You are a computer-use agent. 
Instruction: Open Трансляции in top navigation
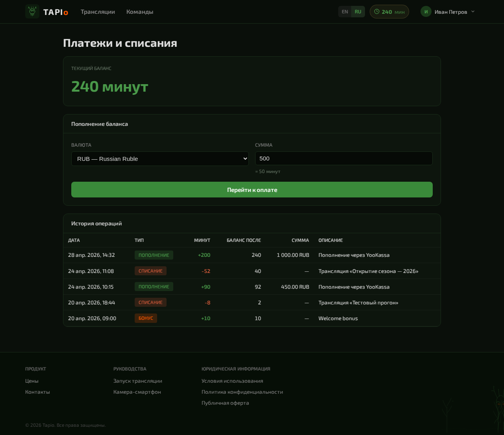tap(98, 12)
